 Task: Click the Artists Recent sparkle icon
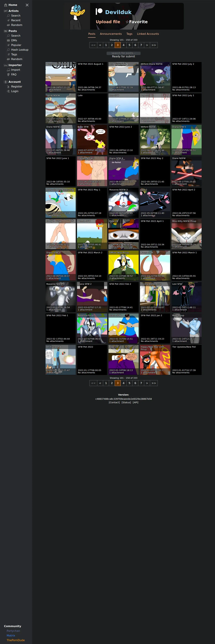(9, 21)
